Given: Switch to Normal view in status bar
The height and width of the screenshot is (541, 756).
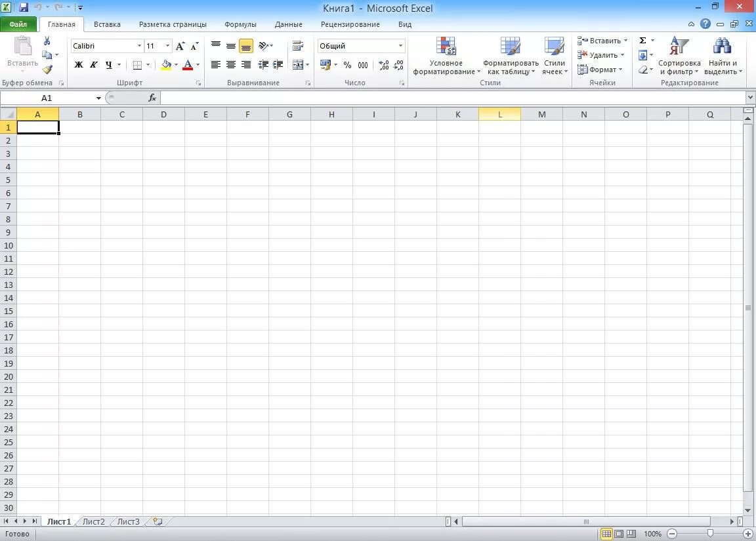Looking at the screenshot, I should tap(606, 534).
